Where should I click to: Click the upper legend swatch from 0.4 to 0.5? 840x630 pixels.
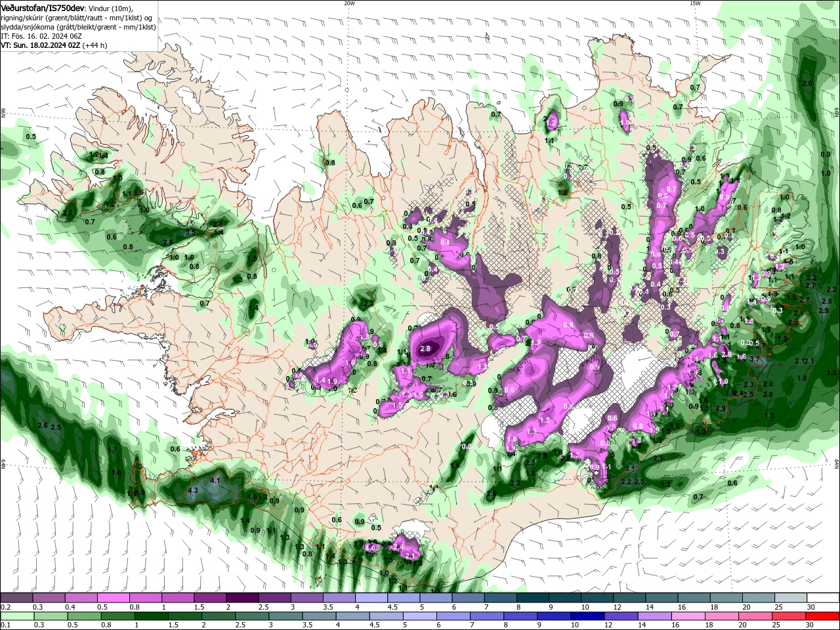[81, 598]
